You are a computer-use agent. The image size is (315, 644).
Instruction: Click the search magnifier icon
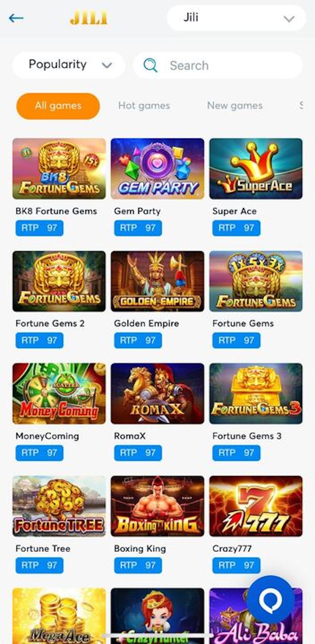(150, 66)
